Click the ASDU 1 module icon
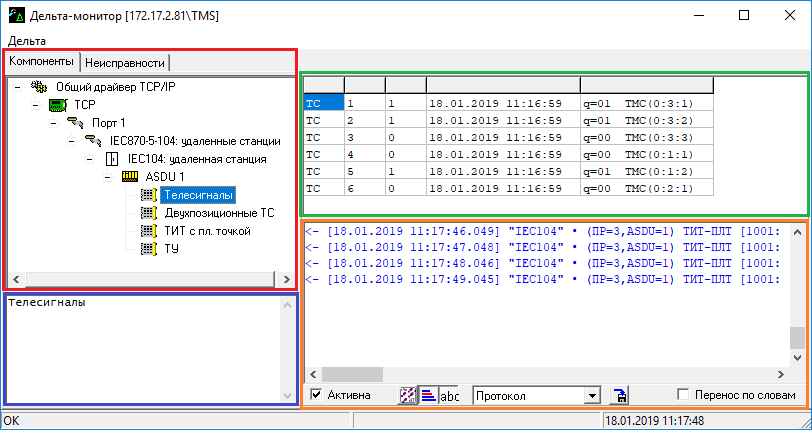The width and height of the screenshot is (812, 430). [130, 177]
